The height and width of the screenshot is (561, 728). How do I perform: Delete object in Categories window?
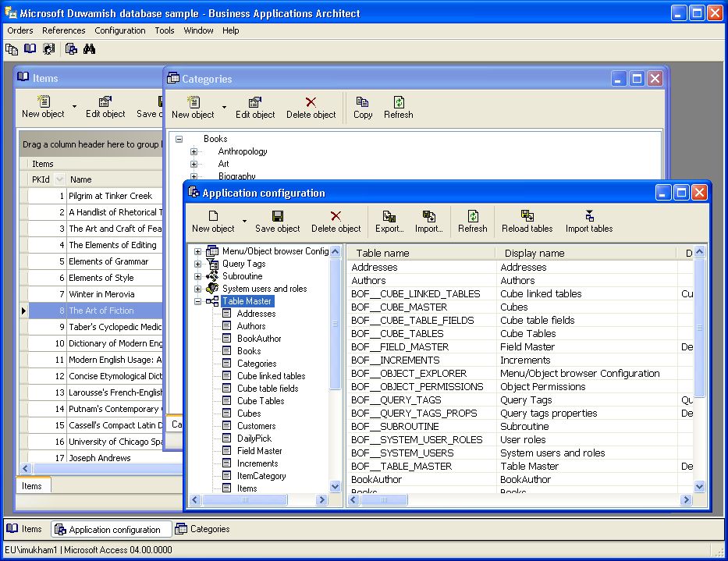(x=311, y=108)
